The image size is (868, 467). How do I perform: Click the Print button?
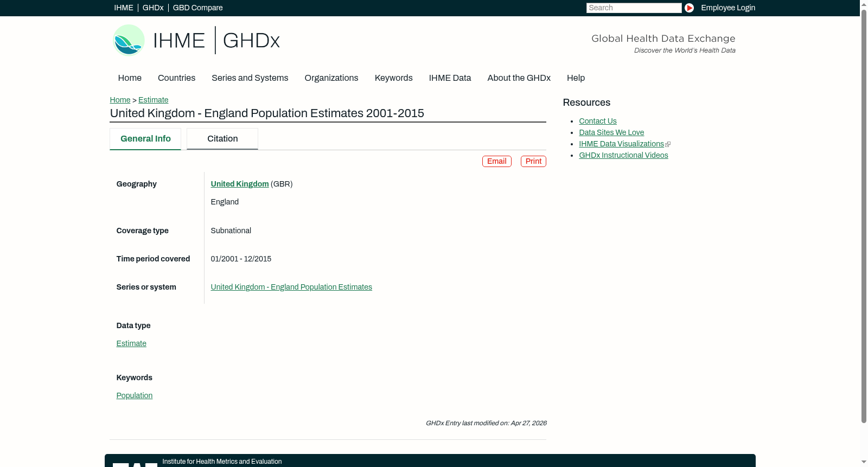[x=533, y=161]
